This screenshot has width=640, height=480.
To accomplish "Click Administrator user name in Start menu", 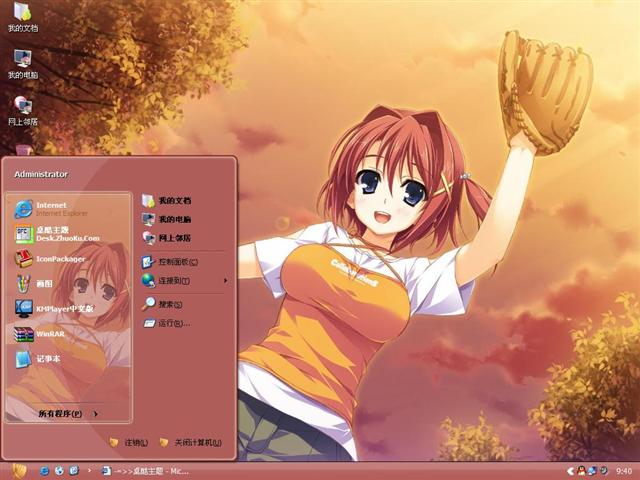I will tap(41, 174).
